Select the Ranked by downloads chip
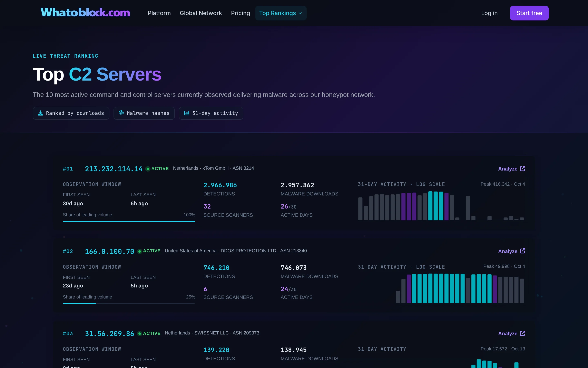 71,113
